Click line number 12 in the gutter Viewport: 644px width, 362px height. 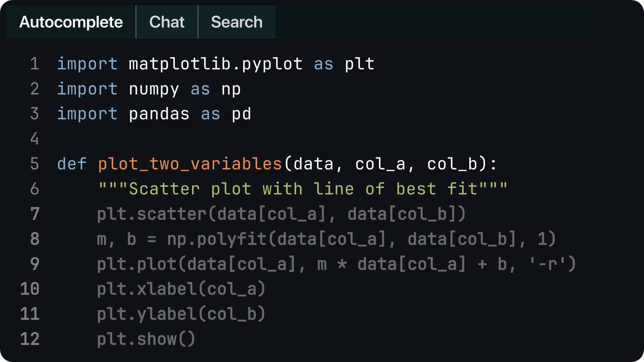point(30,339)
